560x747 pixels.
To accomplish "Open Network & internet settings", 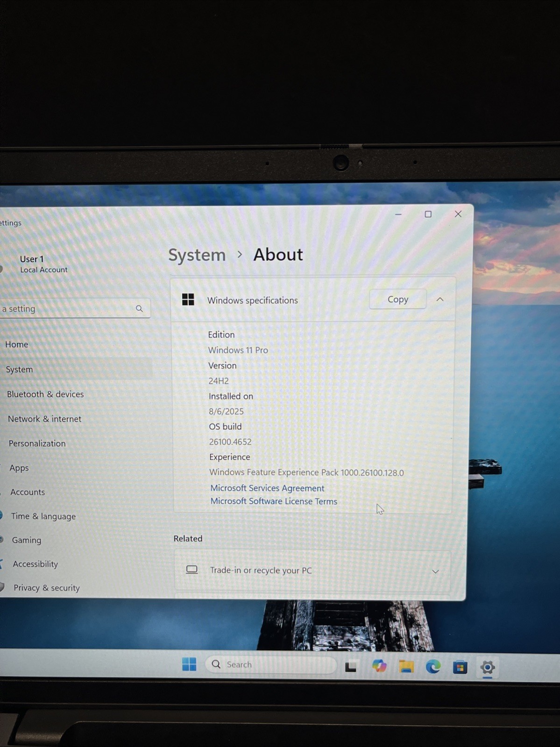I will 44,419.
